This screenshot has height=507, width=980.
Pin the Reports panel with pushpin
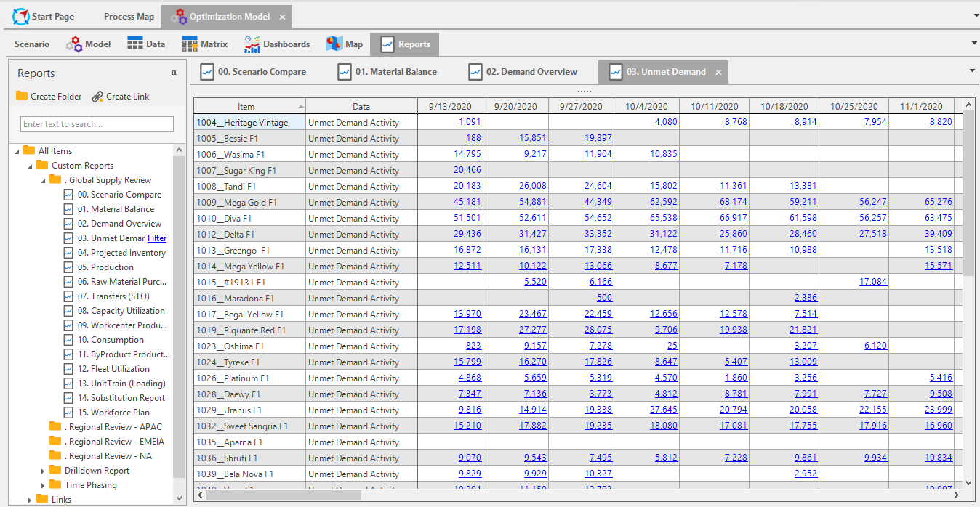point(174,73)
